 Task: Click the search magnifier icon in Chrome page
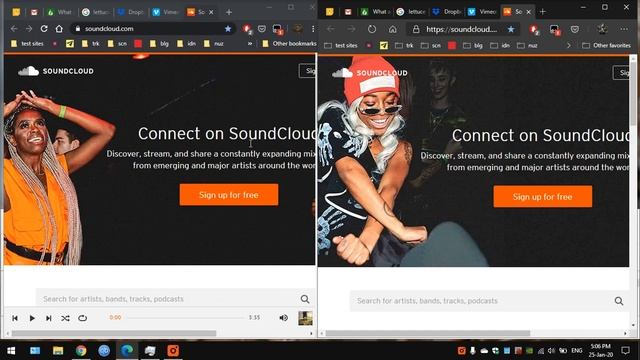pos(305,299)
